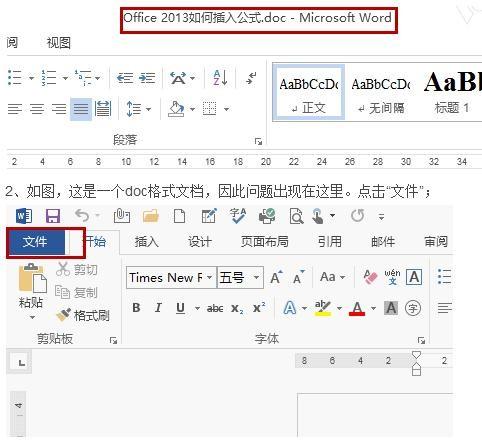Open the 引用 tab
This screenshot has height=441, width=482.
click(329, 241)
